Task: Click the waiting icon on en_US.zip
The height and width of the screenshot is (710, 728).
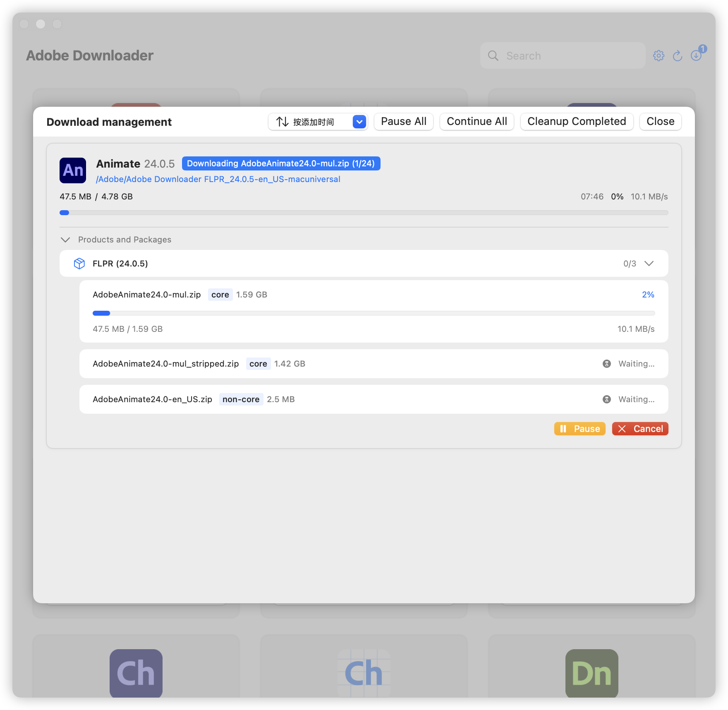Action: [x=606, y=399]
